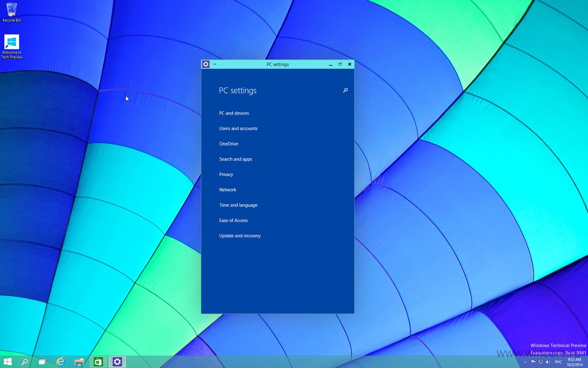Screen dimensions: 588x368
Task: Choose Network settings
Action: [227, 190]
